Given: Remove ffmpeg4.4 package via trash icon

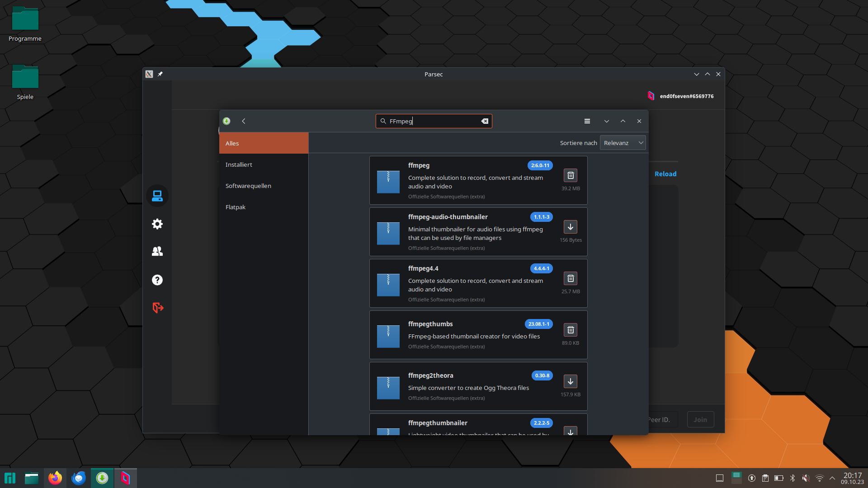Looking at the screenshot, I should click(x=571, y=278).
